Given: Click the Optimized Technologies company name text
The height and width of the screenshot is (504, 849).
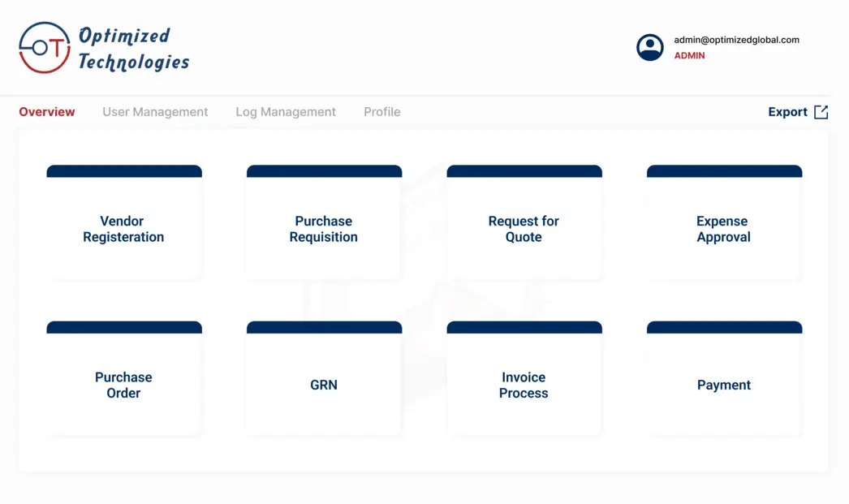Looking at the screenshot, I should [133, 49].
